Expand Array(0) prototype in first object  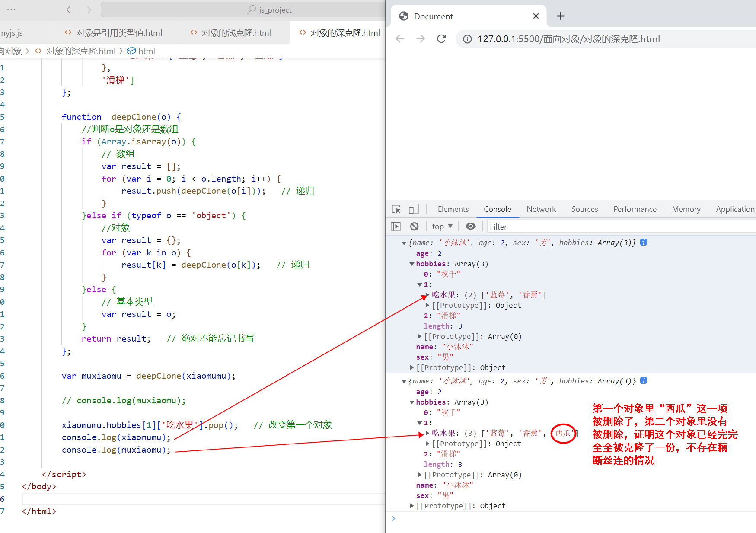[420, 336]
